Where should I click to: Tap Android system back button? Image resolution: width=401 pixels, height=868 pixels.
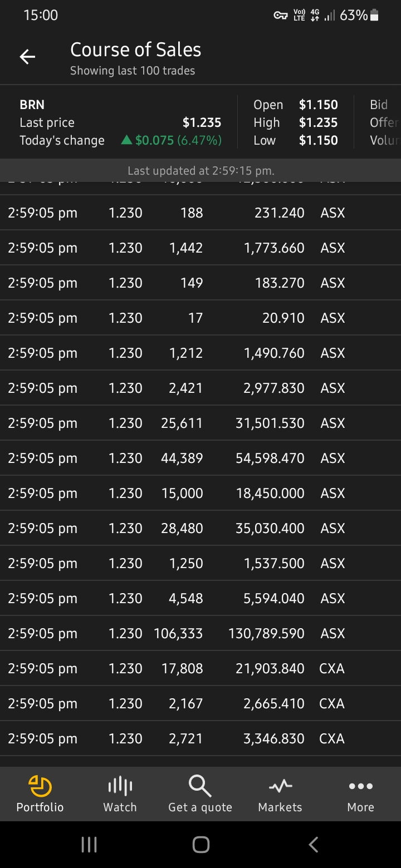click(x=313, y=845)
